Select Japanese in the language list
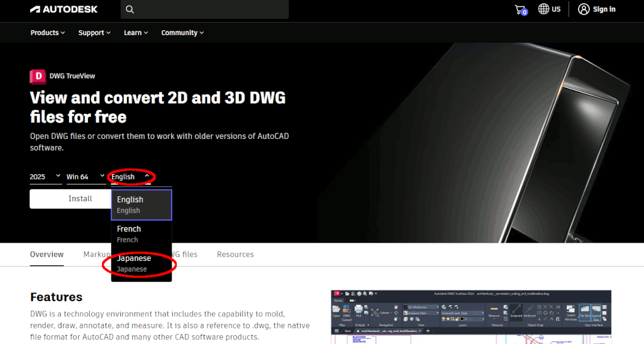This screenshot has width=644, height=344. 142,264
